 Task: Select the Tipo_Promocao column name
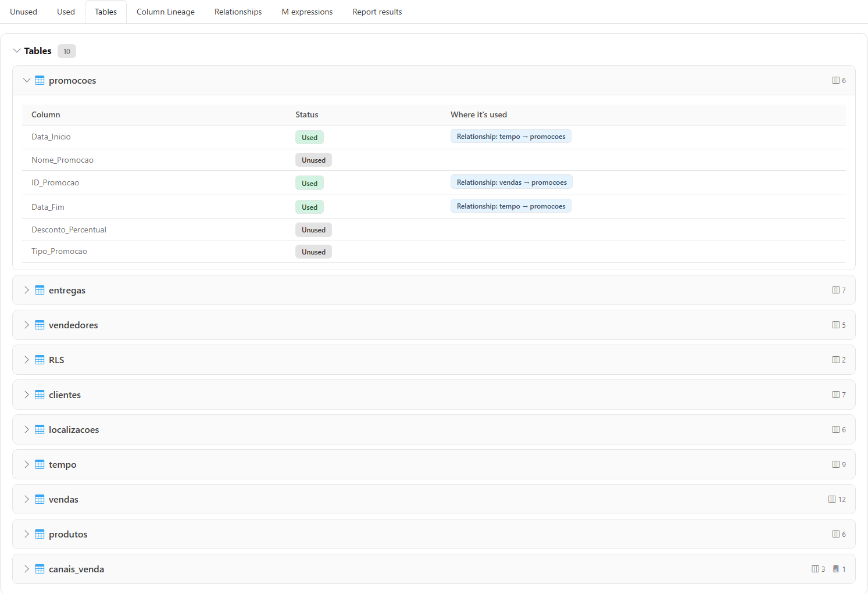point(59,251)
